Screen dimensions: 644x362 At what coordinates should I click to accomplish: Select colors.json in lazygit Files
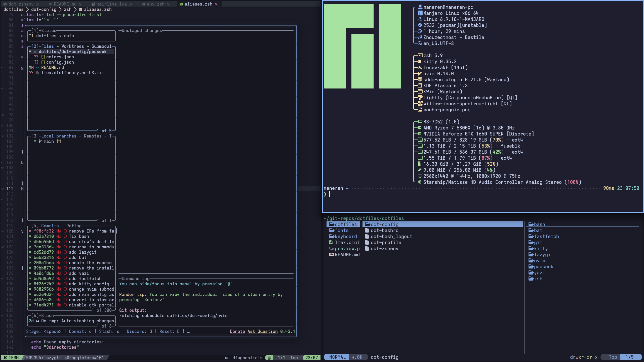click(60, 57)
